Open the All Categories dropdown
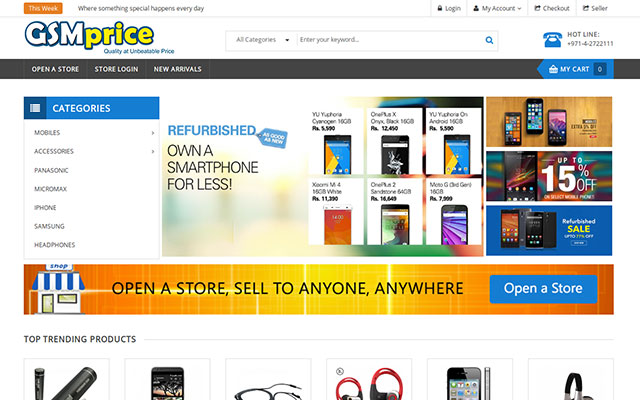This screenshot has width=640, height=400. (x=262, y=40)
